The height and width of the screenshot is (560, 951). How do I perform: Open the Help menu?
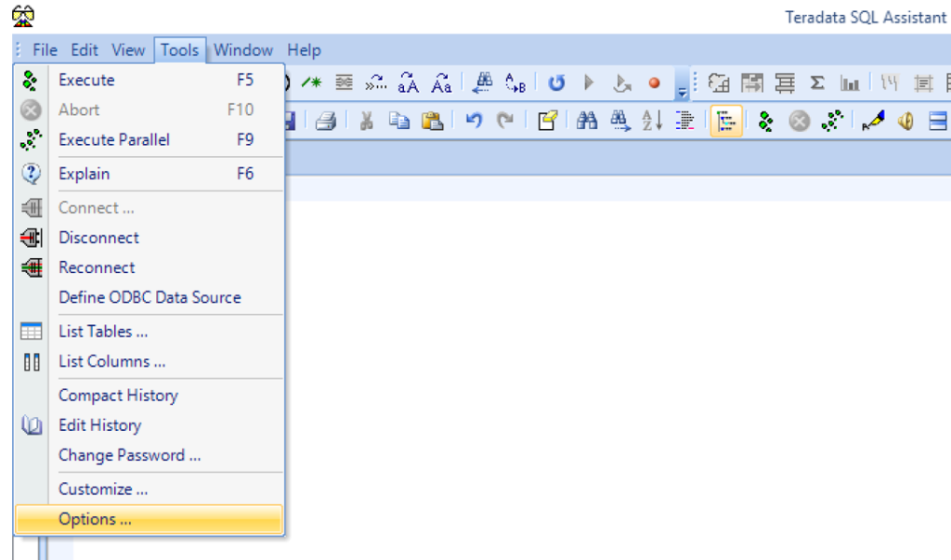(x=306, y=50)
